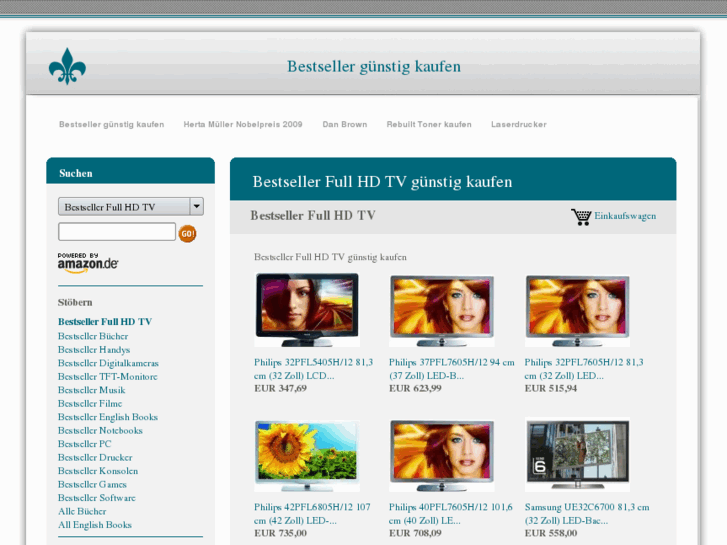Open the Laserdrucker menu item

click(x=519, y=124)
